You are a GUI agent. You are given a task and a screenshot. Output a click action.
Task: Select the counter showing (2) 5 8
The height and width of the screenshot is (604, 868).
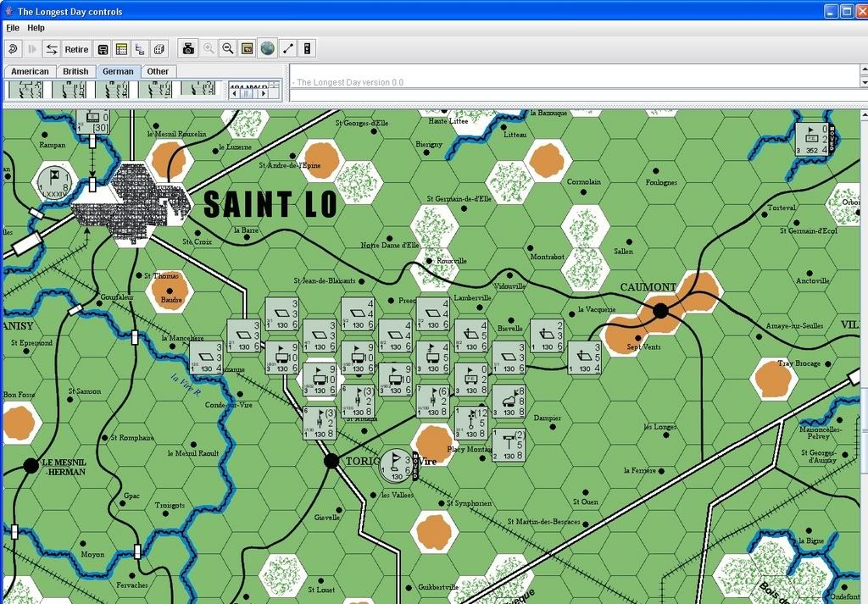pos(509,444)
